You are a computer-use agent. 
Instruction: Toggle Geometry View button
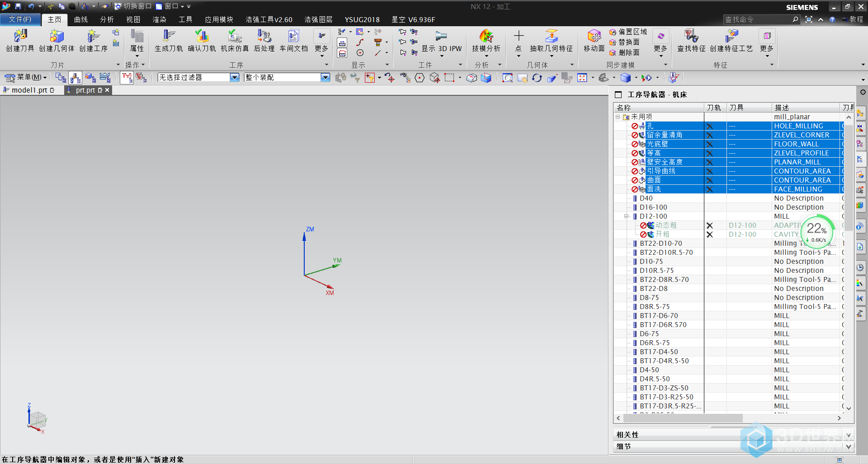tap(90, 78)
